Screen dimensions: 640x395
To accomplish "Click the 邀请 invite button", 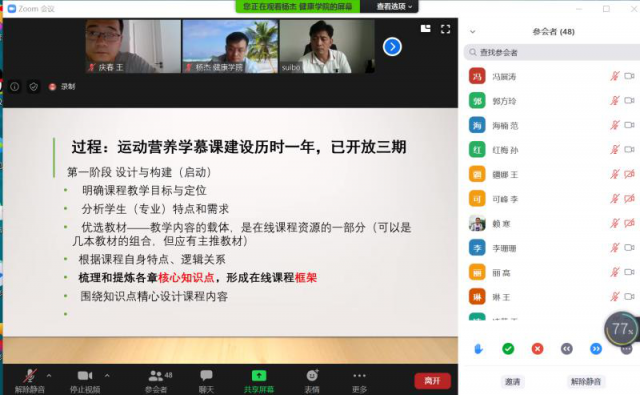I will [513, 382].
